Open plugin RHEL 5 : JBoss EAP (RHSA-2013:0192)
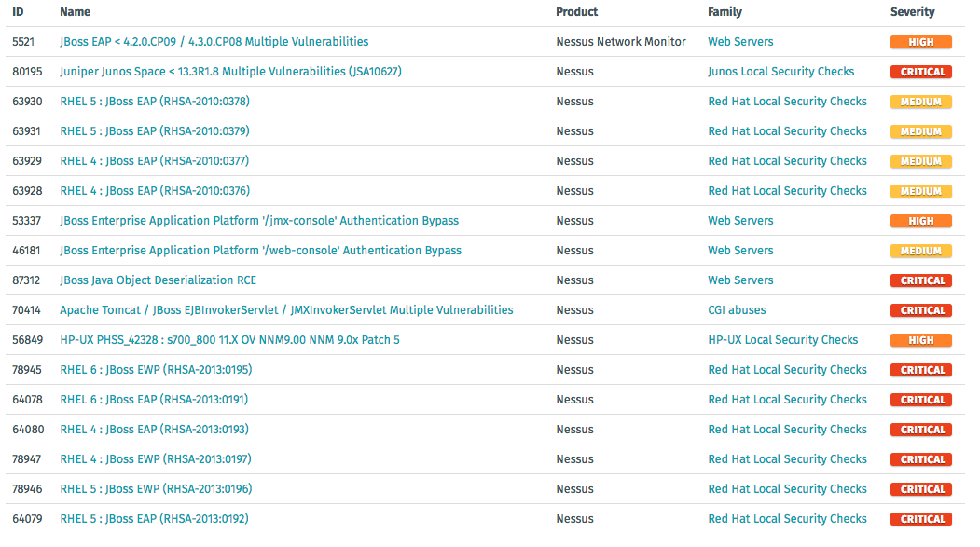 (x=155, y=519)
